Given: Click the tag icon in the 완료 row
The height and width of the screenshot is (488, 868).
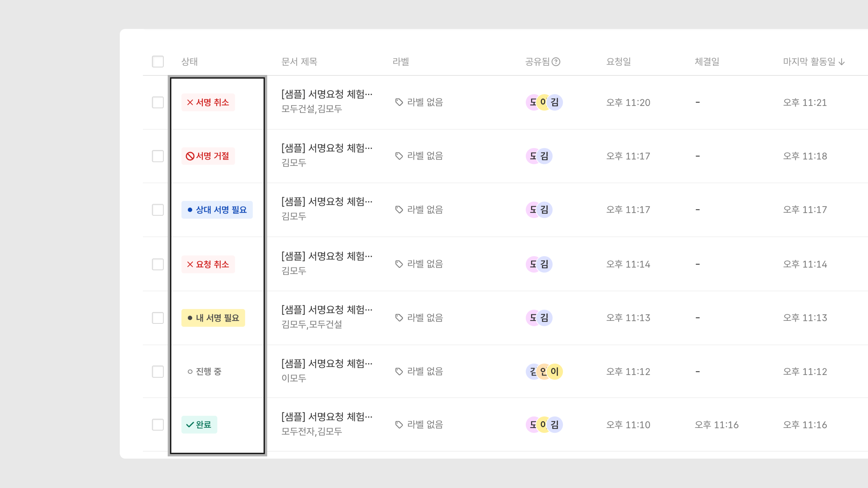Looking at the screenshot, I should (399, 425).
